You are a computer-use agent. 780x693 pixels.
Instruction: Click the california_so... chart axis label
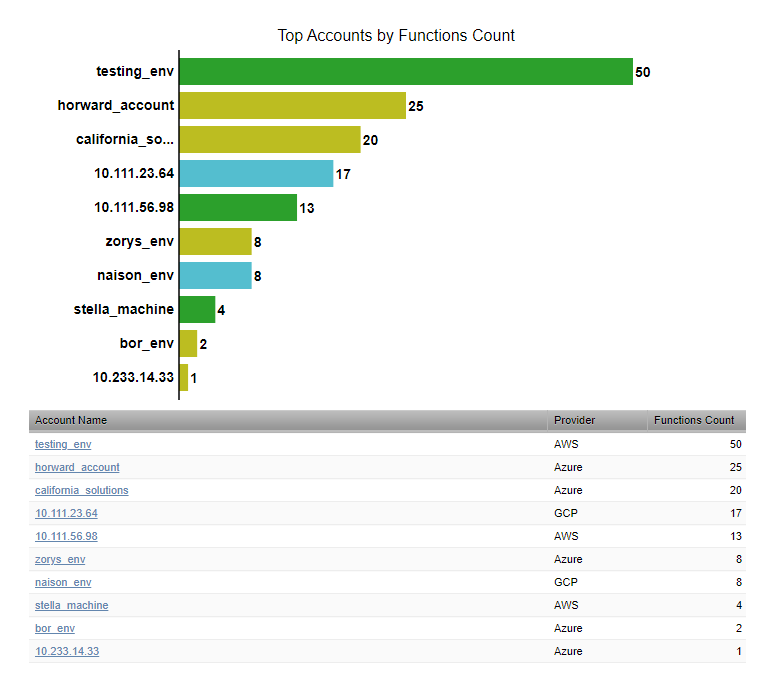125,139
